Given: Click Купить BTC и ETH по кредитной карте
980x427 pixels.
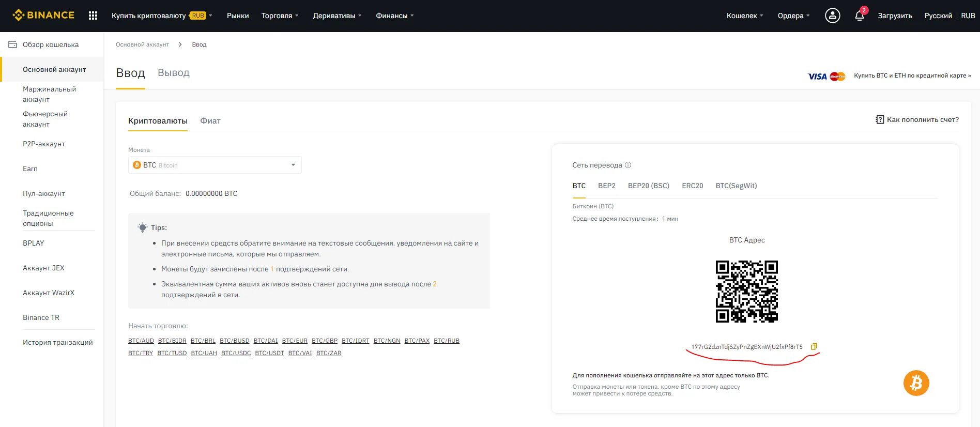Looking at the screenshot, I should 912,75.
